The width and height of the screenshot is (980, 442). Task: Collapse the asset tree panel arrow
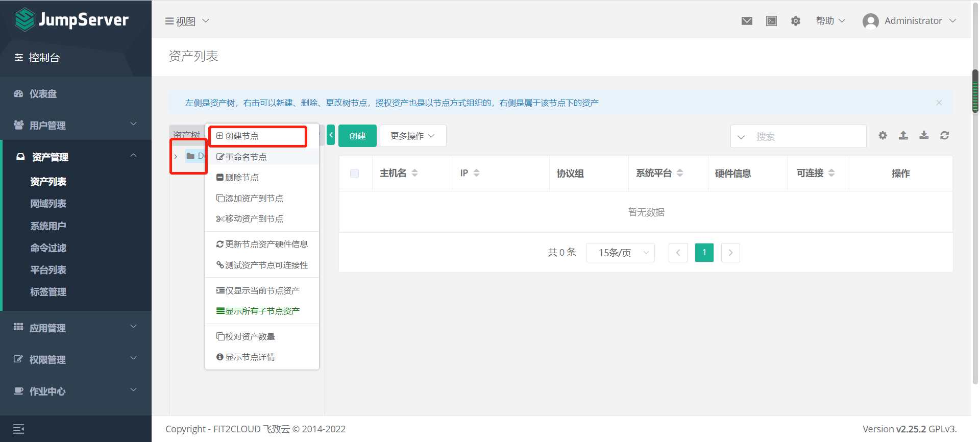pyautogui.click(x=331, y=135)
